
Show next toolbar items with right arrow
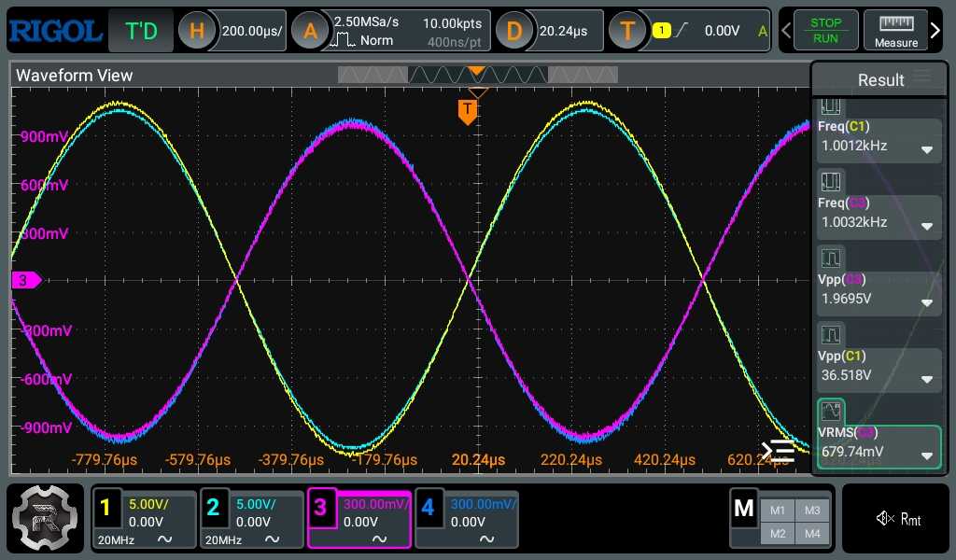[x=935, y=30]
